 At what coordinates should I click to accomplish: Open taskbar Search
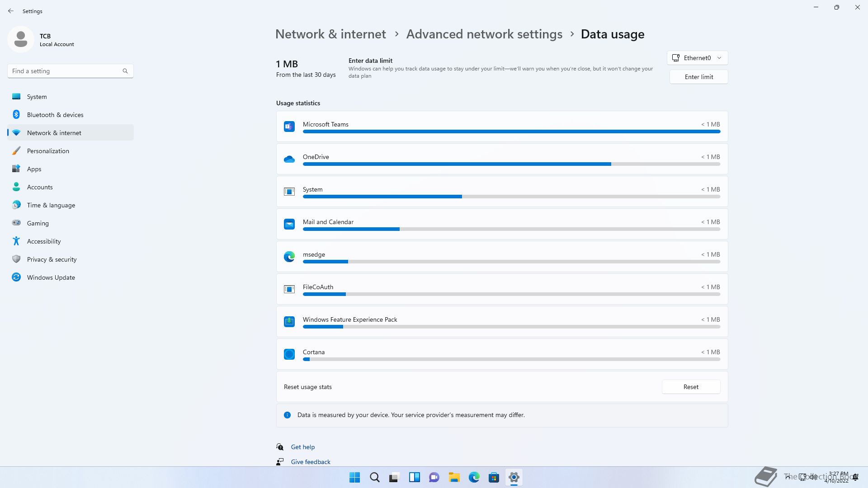[375, 477]
